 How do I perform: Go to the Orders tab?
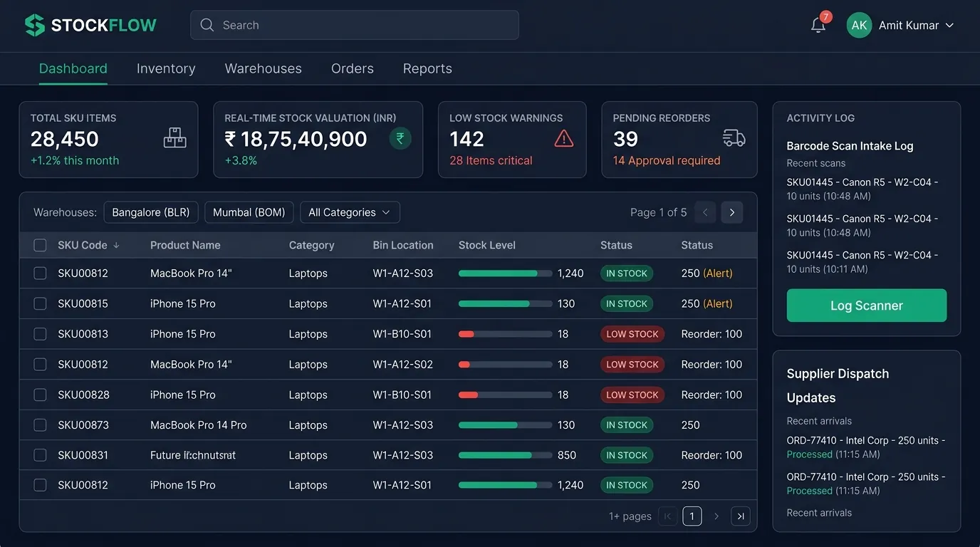pos(353,68)
